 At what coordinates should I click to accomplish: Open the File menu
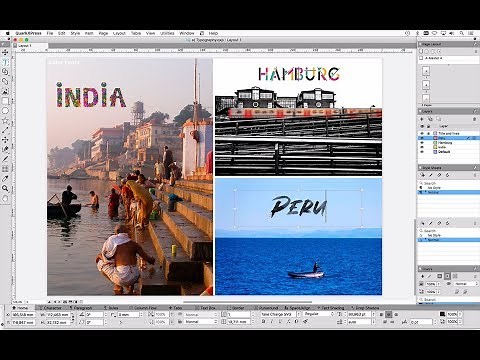point(50,33)
